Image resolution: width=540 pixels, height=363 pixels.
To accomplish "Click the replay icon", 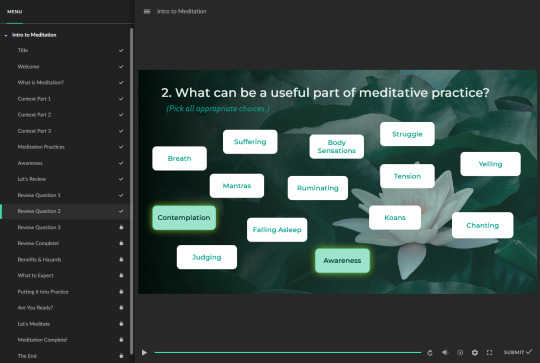I will point(430,352).
